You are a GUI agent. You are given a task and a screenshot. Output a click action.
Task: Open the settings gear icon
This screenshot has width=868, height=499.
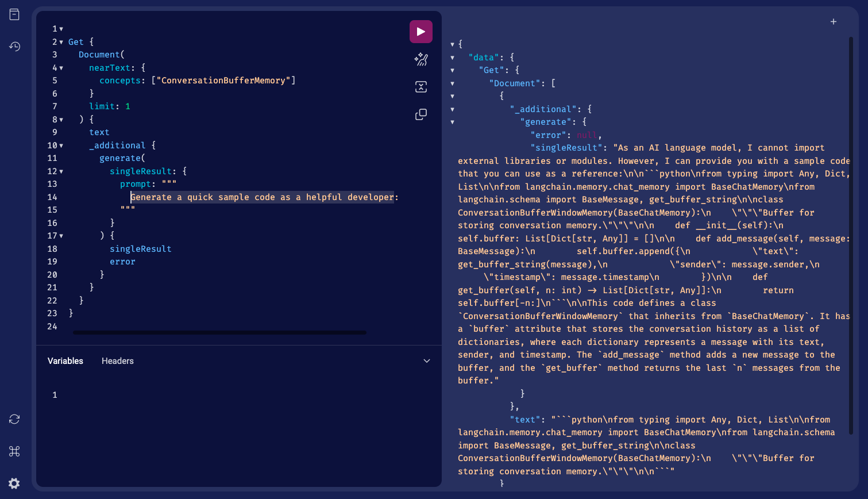14,483
